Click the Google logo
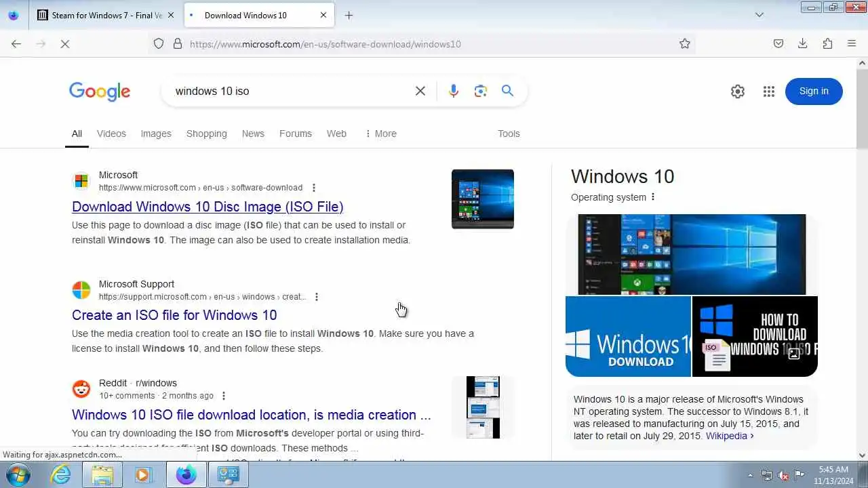 click(x=100, y=91)
